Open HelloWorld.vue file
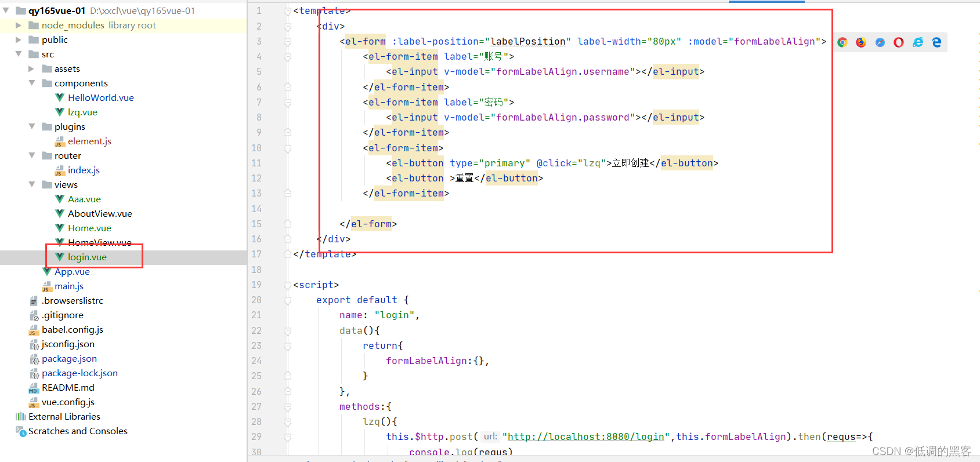Screen dimensions: 980x462 tap(101, 97)
